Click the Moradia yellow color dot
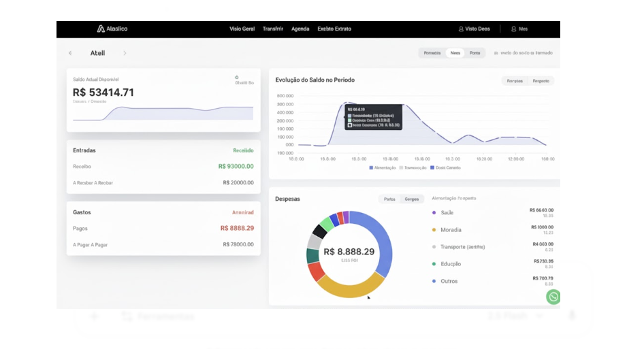The image size is (644, 349). 434,230
